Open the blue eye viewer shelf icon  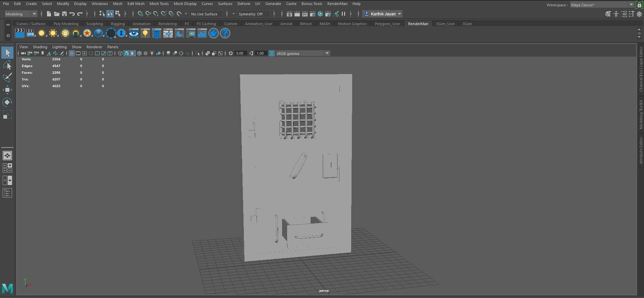tap(134, 33)
